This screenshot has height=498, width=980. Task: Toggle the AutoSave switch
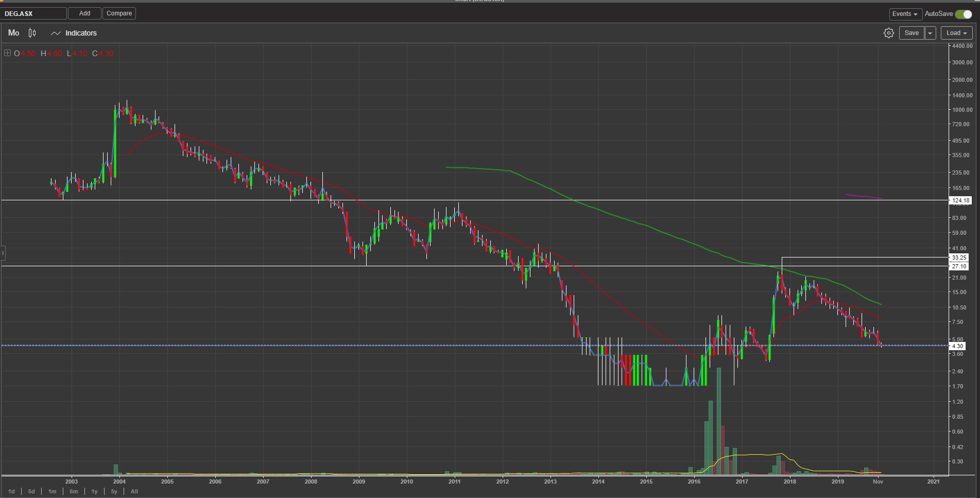[963, 14]
